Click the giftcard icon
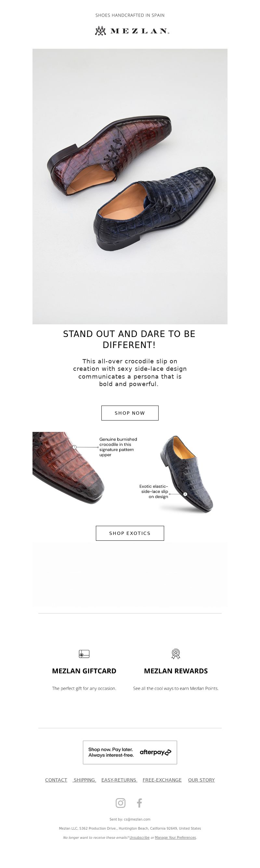Screen dimensions: 260x868 coord(84,654)
